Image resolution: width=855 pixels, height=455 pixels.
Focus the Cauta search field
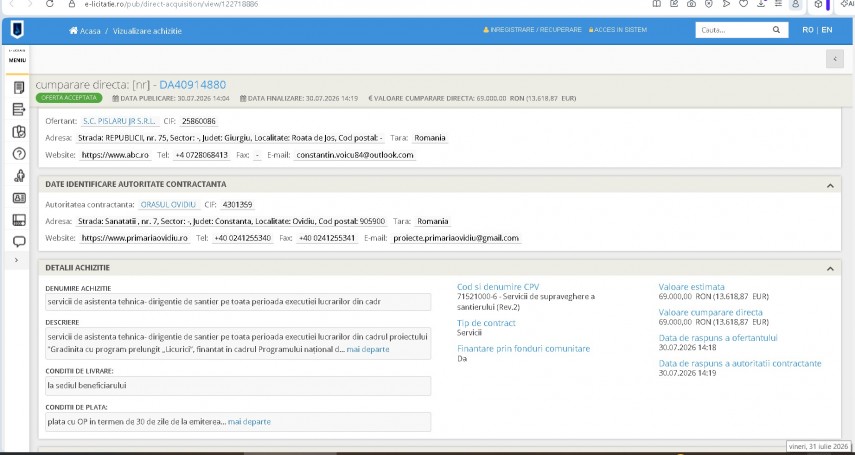point(734,30)
